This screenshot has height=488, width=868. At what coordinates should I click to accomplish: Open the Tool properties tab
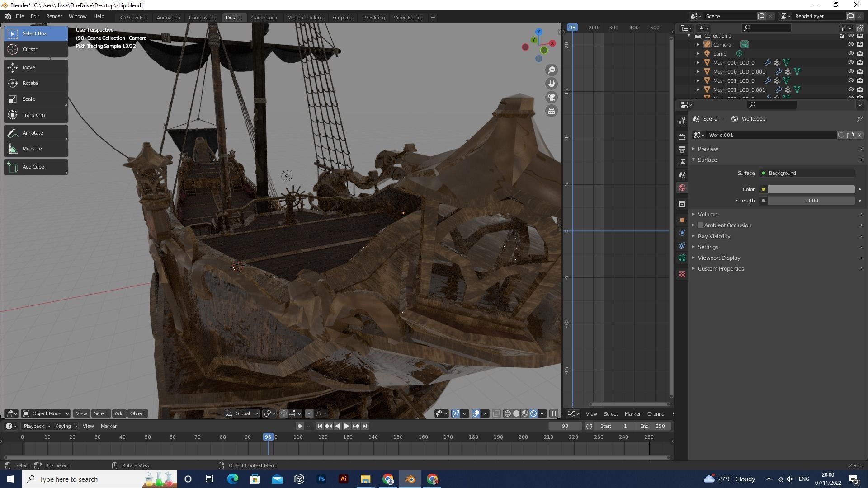click(x=682, y=120)
